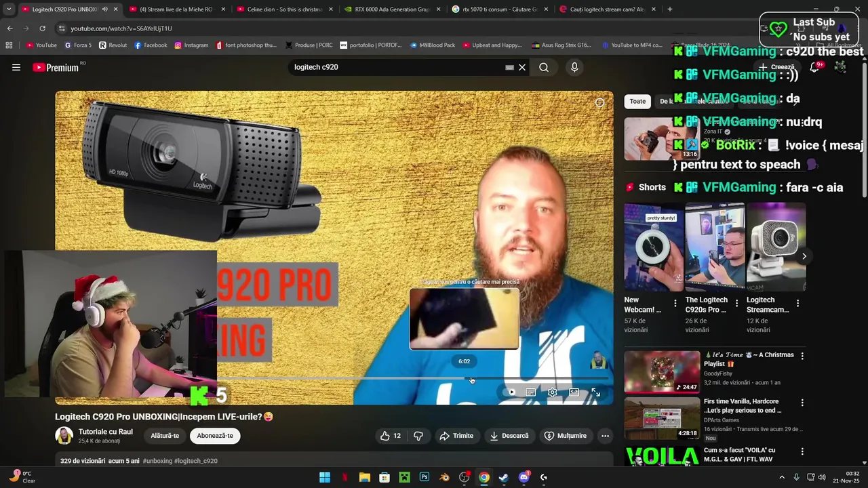Subscribe with the Abonează-te button
Viewport: 868px width, 488px height.
point(215,436)
